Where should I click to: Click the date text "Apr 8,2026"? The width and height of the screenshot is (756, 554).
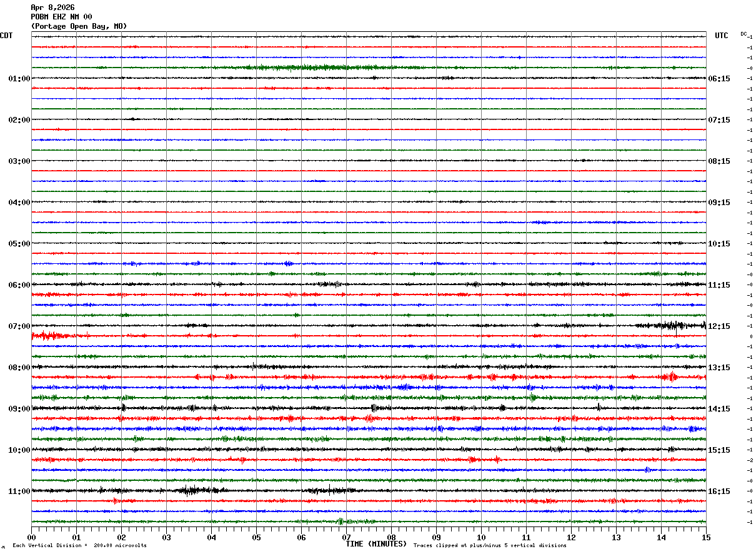(x=52, y=8)
